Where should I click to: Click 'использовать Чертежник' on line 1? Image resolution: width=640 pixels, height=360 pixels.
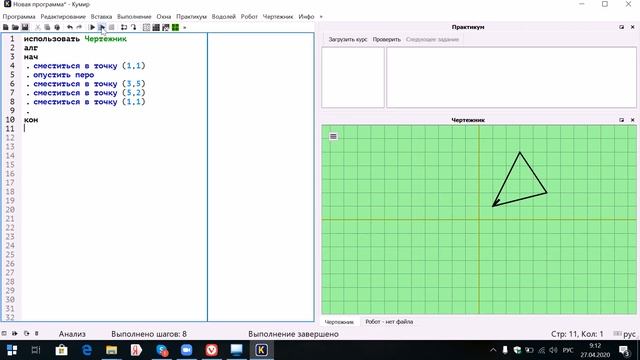[x=75, y=39]
